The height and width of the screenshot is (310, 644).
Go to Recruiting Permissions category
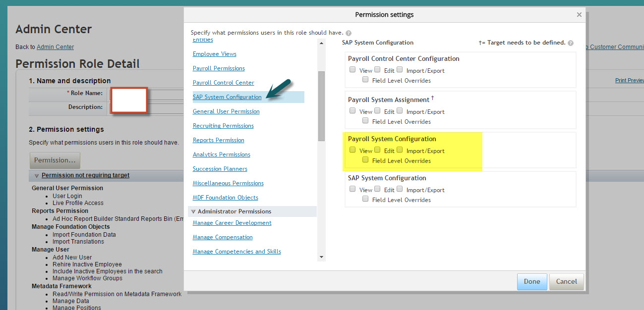(223, 126)
